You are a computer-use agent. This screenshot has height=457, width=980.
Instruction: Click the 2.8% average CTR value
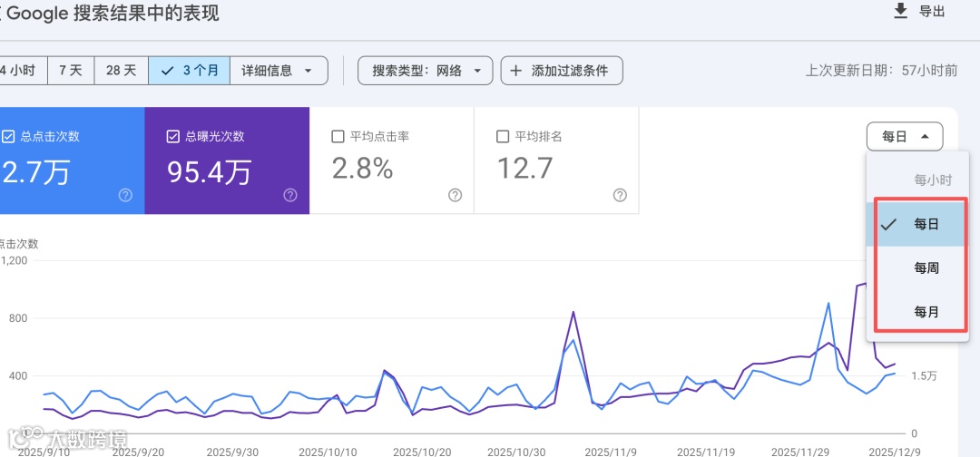[x=362, y=169]
